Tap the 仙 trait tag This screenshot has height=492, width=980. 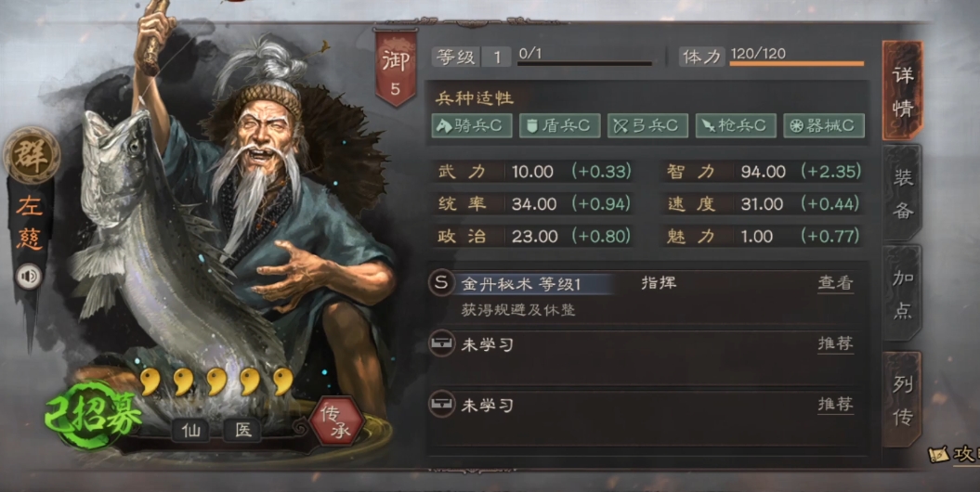(191, 430)
